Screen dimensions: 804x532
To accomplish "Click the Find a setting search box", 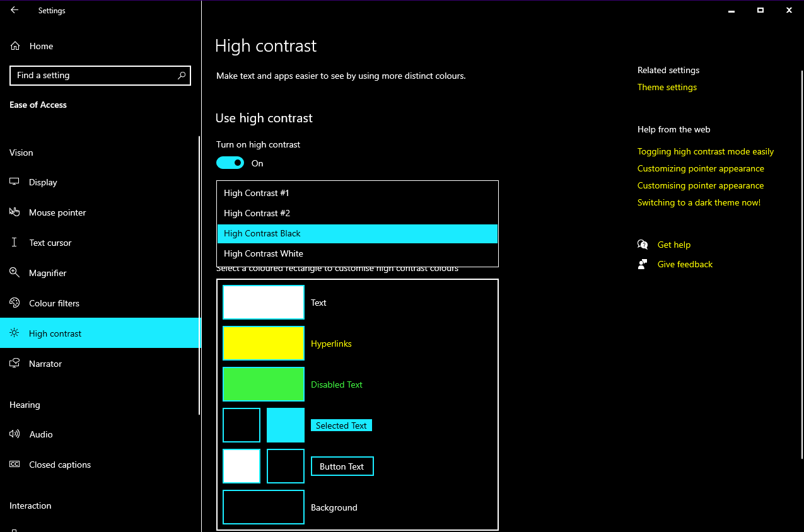I will click(x=100, y=76).
